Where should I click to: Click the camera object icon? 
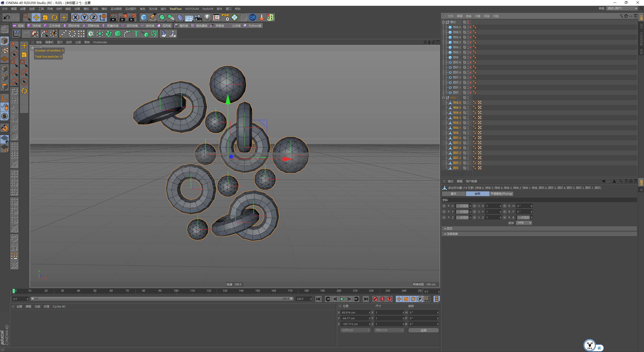(x=198, y=17)
